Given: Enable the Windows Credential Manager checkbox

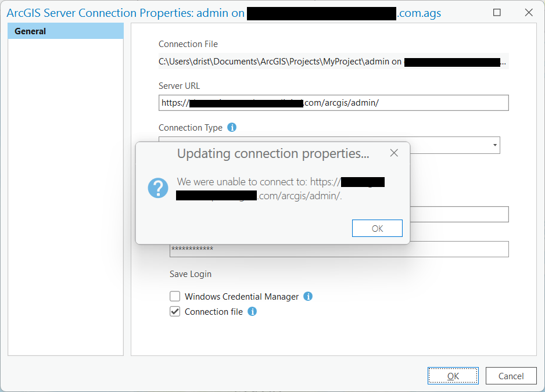Looking at the screenshot, I should pos(175,296).
